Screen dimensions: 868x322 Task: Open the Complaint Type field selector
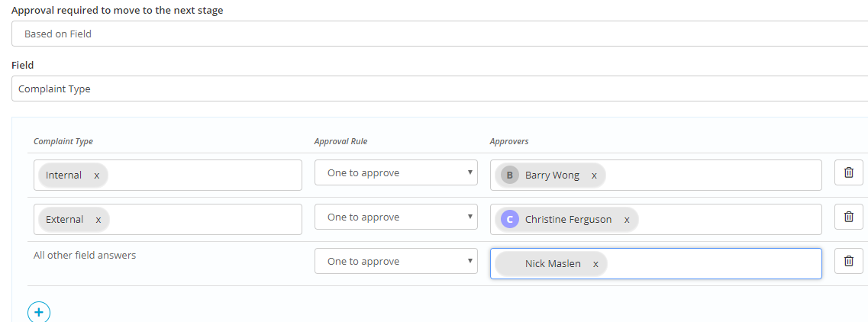point(440,89)
